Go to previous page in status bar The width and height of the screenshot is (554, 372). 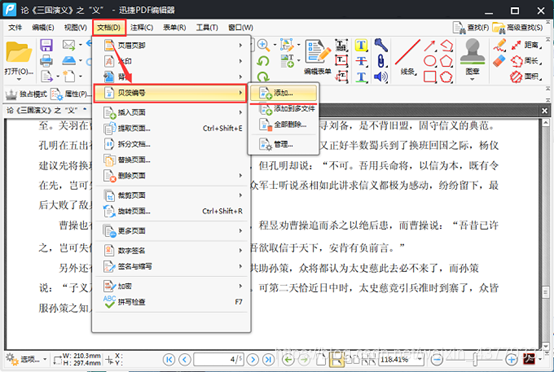pos(185,360)
